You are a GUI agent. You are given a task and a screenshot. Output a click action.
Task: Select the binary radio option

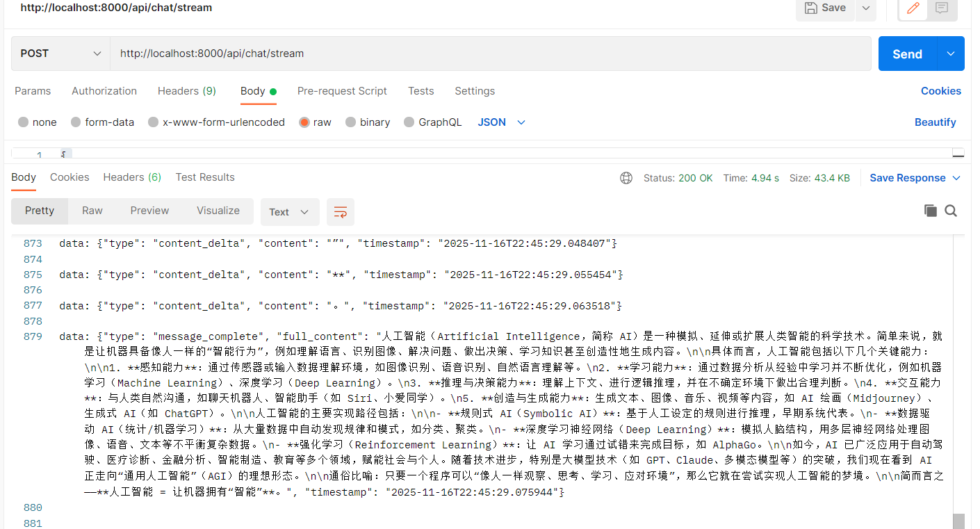[x=351, y=122]
